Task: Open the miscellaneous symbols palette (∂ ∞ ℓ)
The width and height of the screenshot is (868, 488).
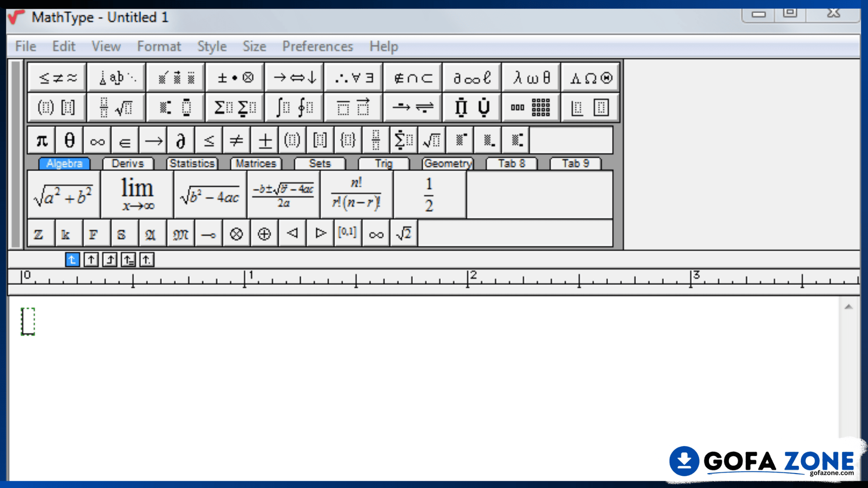Action: [x=472, y=78]
